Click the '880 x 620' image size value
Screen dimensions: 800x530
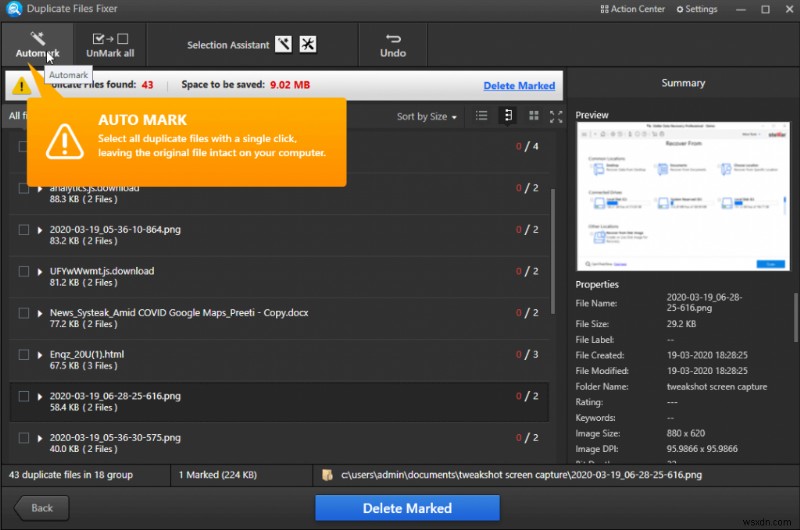click(x=686, y=433)
